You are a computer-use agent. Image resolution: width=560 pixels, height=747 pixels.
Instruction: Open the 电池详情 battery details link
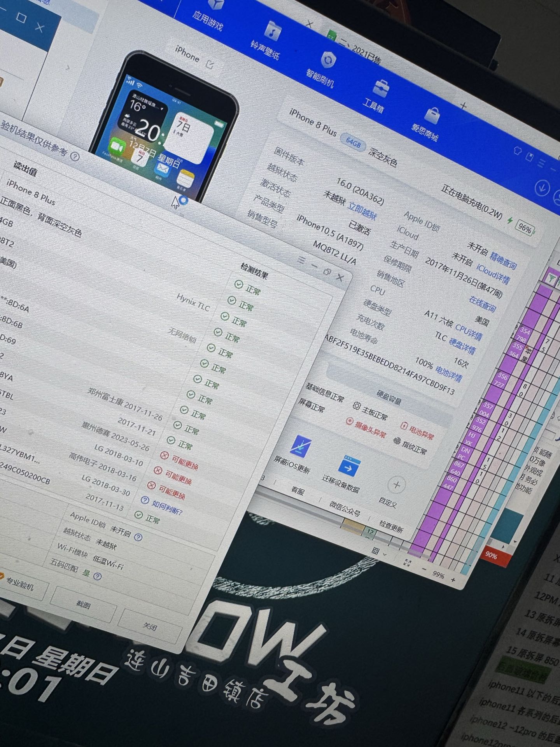click(449, 373)
